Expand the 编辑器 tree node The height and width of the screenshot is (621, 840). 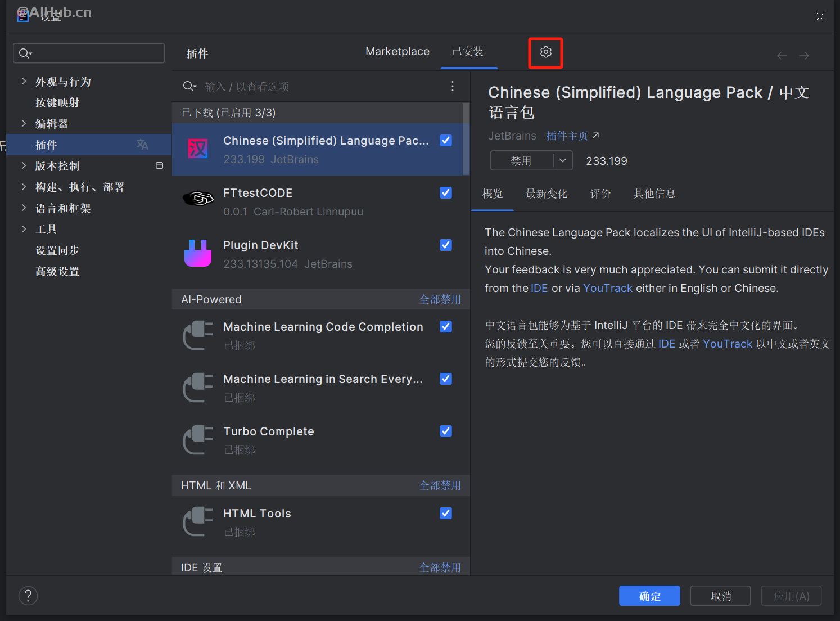tap(24, 123)
